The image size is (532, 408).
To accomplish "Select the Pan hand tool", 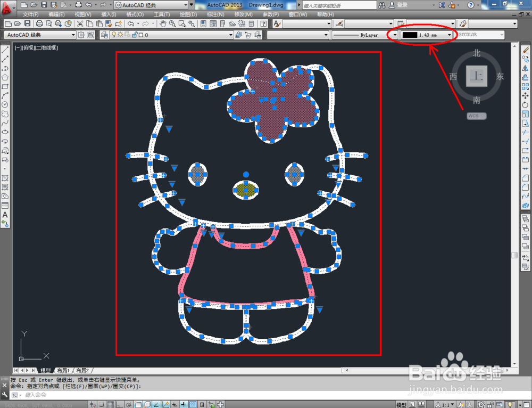I will coord(163,23).
